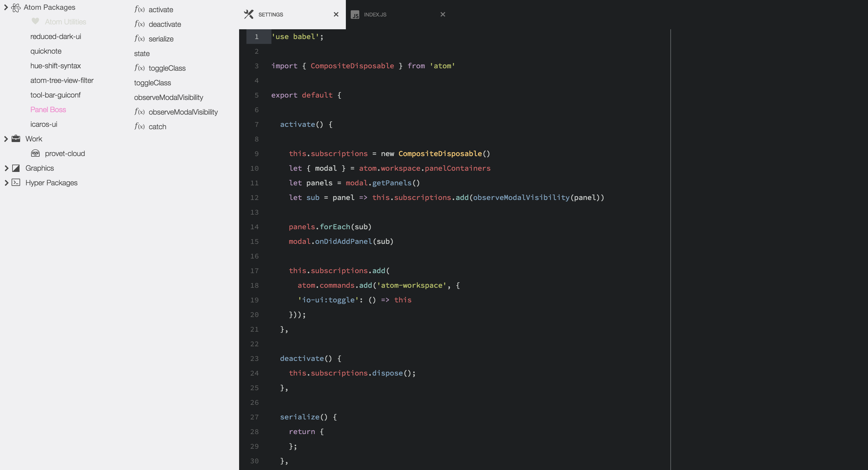Open the Panel Boss project

pyautogui.click(x=48, y=109)
